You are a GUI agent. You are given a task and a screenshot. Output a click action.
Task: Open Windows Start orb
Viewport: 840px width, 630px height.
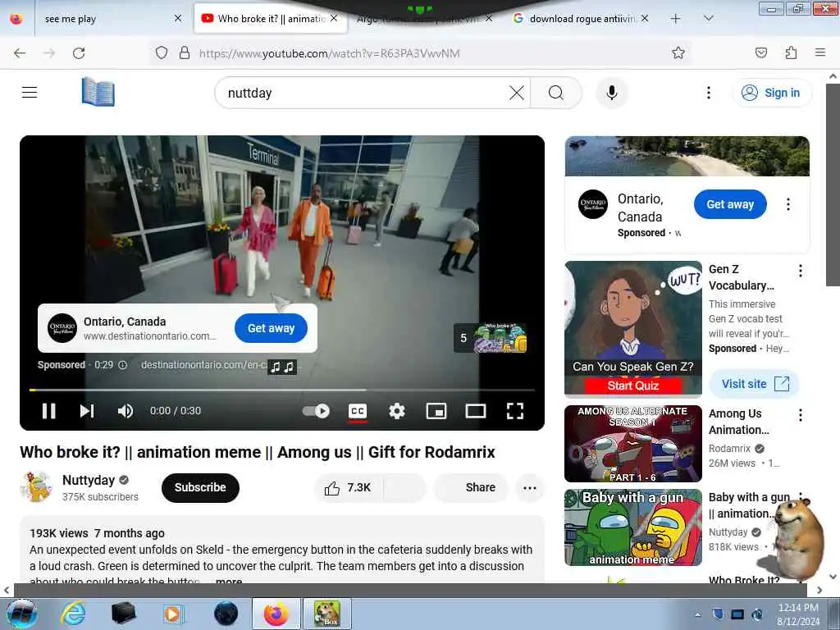coord(21,614)
